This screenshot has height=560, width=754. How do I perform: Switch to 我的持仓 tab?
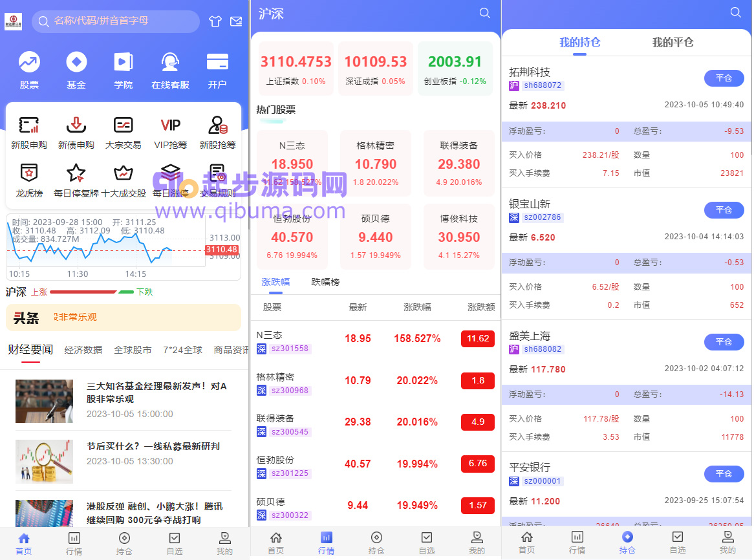580,42
